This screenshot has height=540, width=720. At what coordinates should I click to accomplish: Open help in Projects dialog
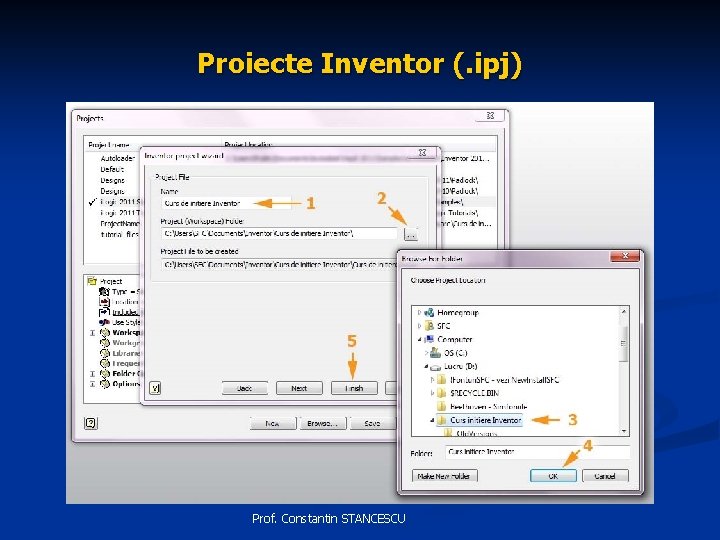[90, 423]
